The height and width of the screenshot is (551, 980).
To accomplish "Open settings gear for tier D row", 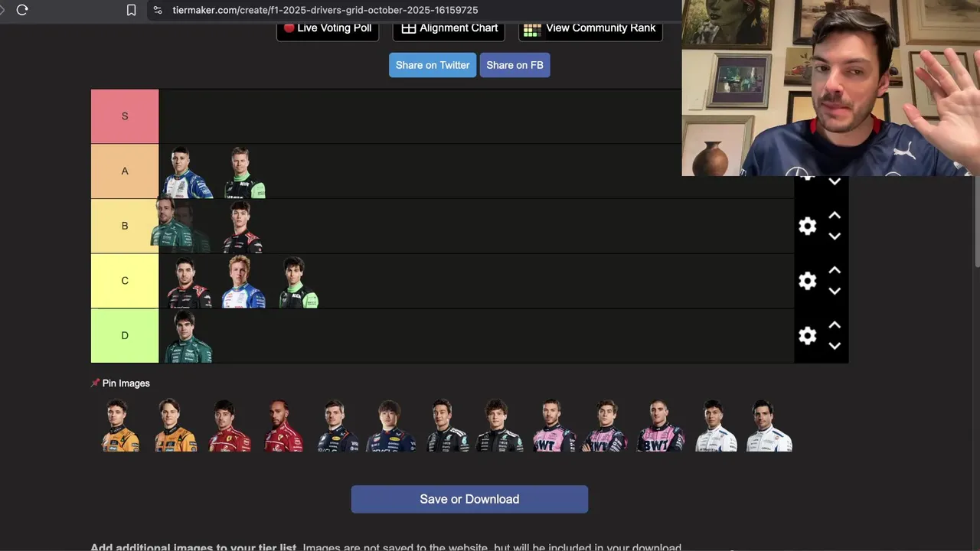I will pyautogui.click(x=807, y=336).
